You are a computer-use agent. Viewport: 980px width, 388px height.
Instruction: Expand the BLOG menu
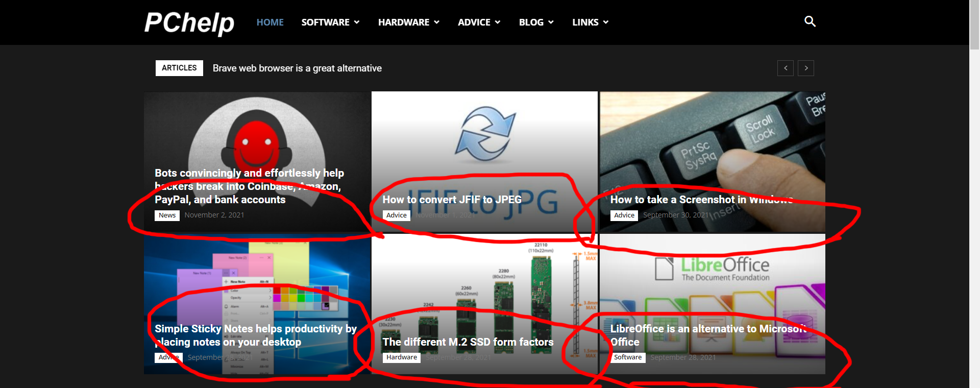(x=536, y=22)
